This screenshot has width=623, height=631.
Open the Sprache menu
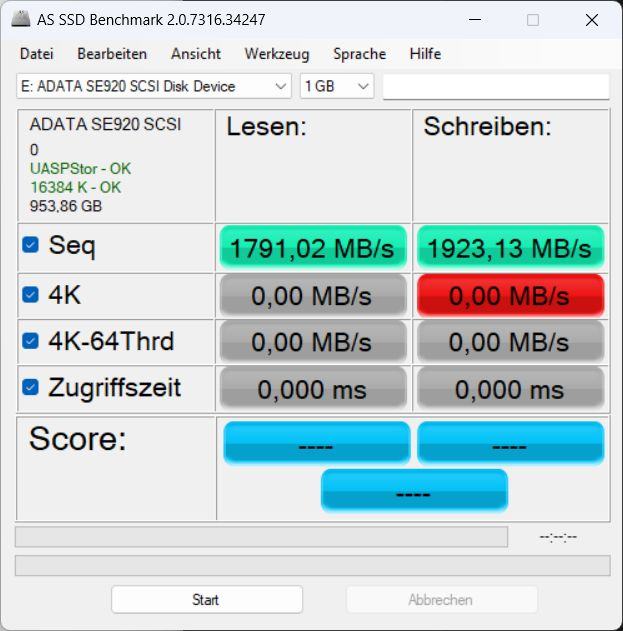pos(359,54)
